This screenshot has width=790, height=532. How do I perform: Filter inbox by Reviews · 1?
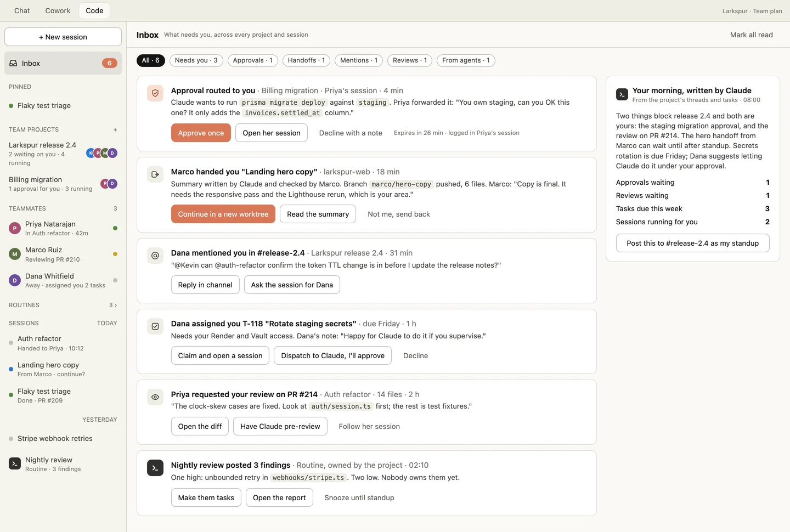[410, 60]
